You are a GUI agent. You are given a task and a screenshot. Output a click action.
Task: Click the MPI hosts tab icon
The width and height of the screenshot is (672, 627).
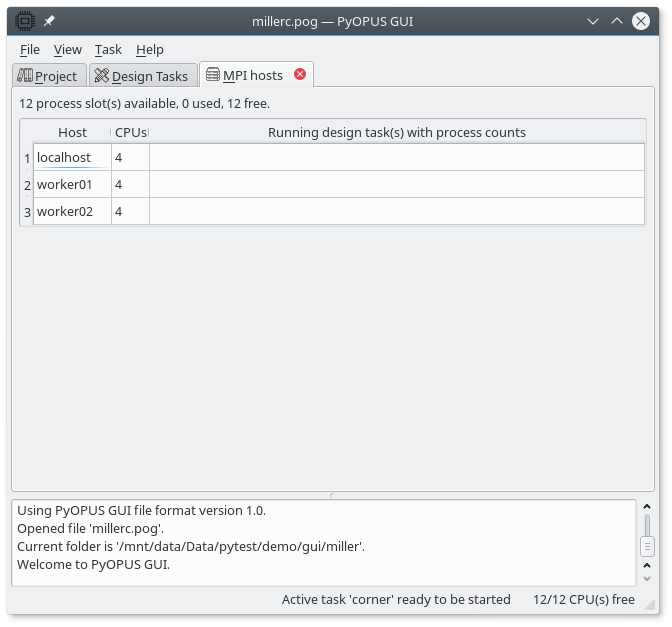click(212, 75)
